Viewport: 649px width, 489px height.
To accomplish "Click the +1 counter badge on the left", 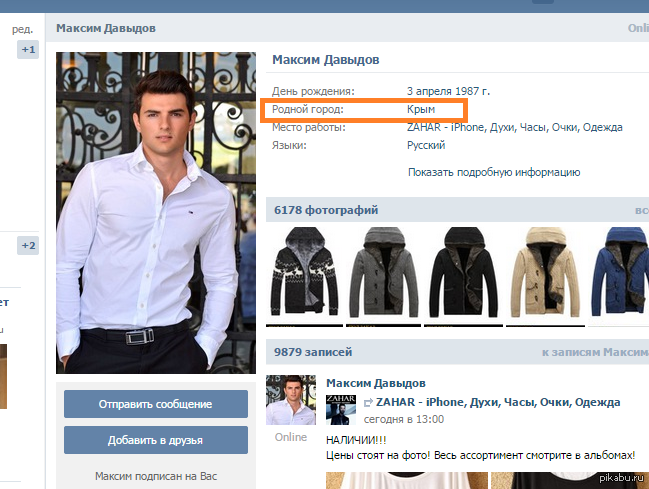I will 28,49.
